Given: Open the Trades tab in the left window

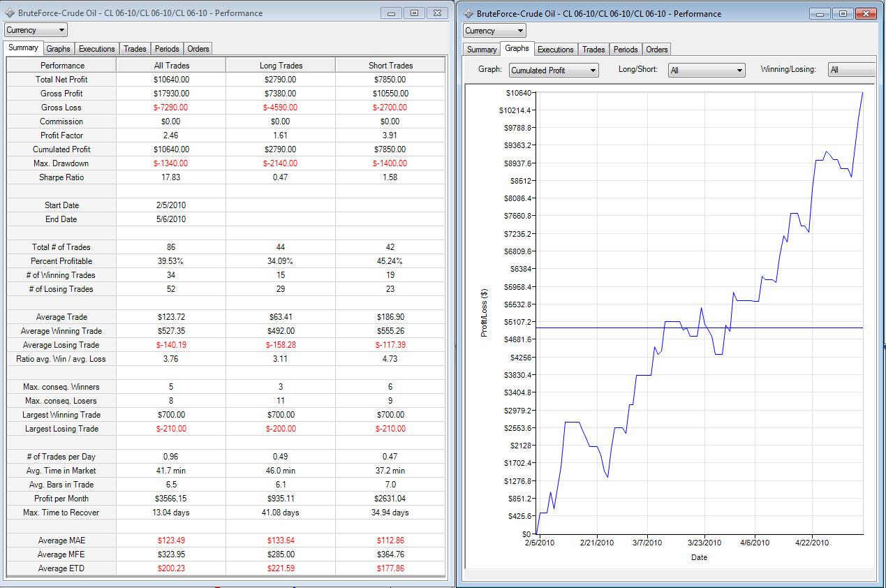Looking at the screenshot, I should [135, 49].
